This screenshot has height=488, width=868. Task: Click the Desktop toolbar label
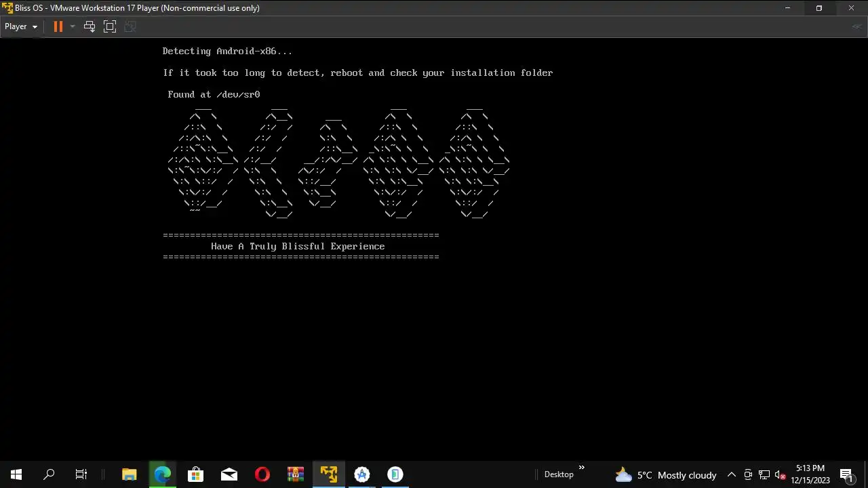coord(559,474)
